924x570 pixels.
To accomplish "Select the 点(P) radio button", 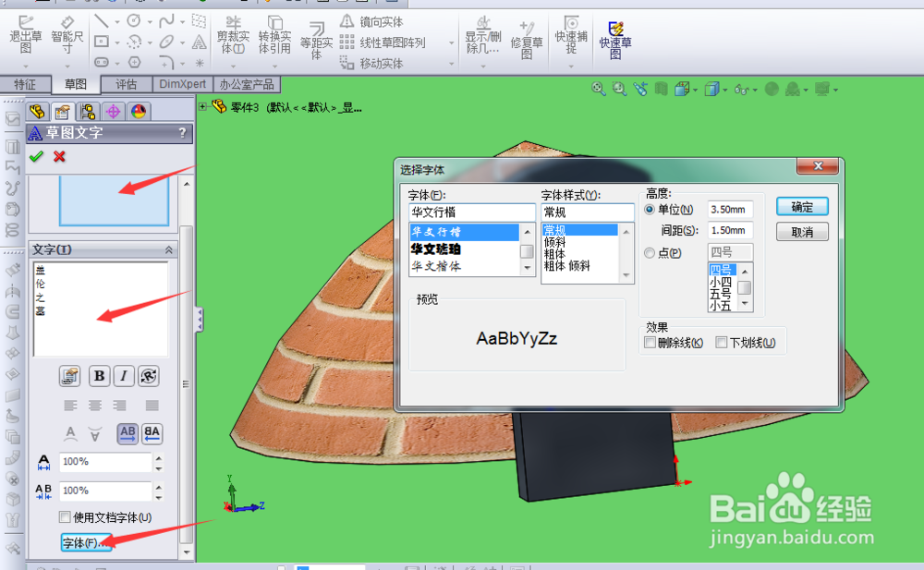I will tap(650, 251).
